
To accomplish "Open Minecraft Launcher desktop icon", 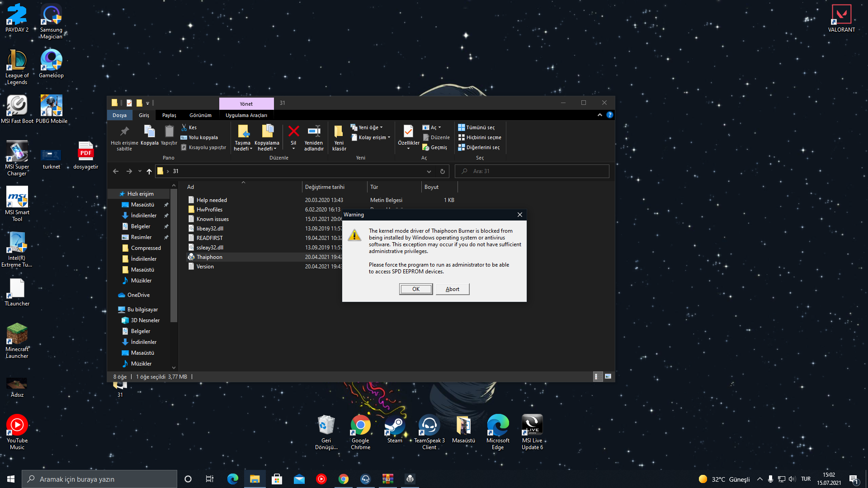I will (17, 341).
